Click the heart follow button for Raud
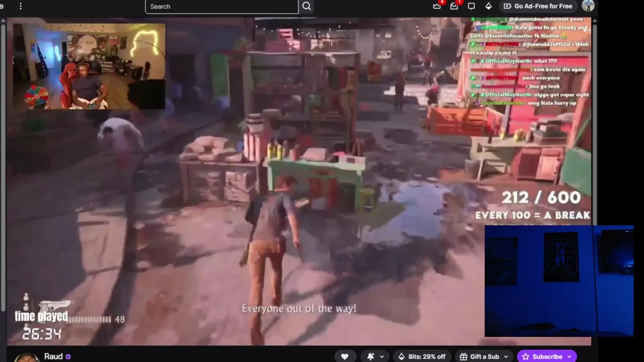The height and width of the screenshot is (362, 644). click(345, 356)
